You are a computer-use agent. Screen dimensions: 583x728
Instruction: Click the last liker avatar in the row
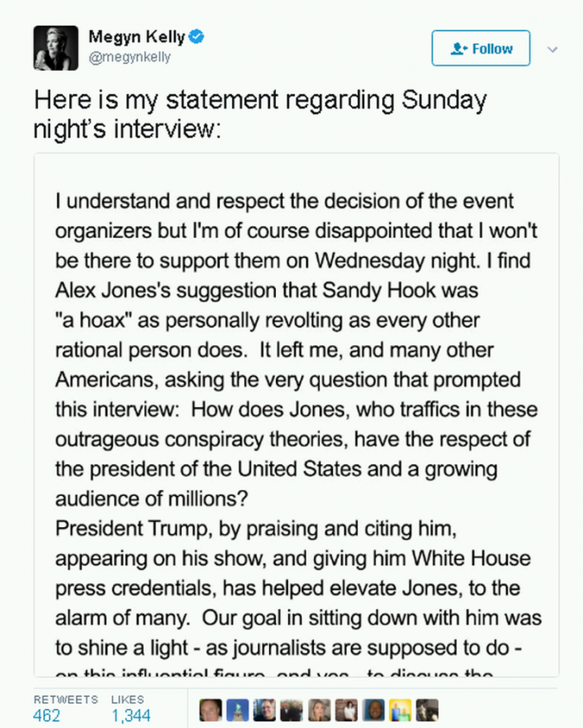click(427, 711)
